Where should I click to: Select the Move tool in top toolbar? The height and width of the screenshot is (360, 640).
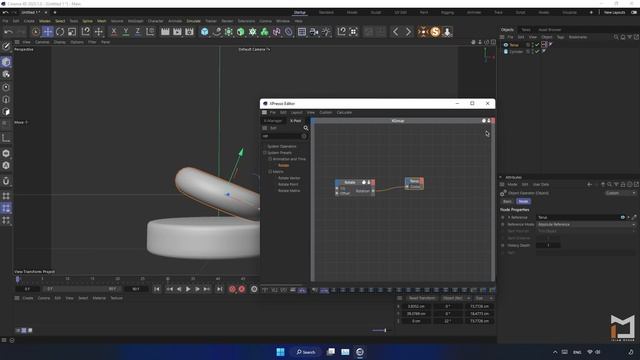[x=48, y=31]
